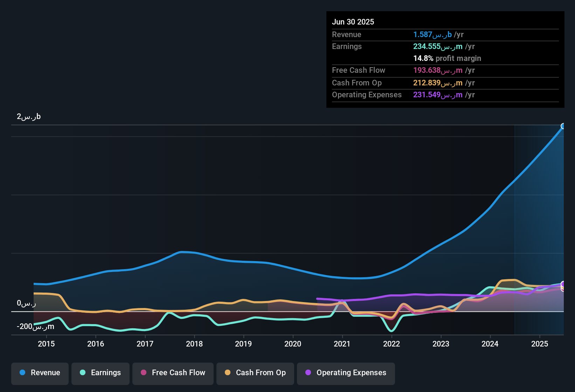Click the Earnings button in the legend bar
Screen dimensions: 575x392
pos(101,373)
